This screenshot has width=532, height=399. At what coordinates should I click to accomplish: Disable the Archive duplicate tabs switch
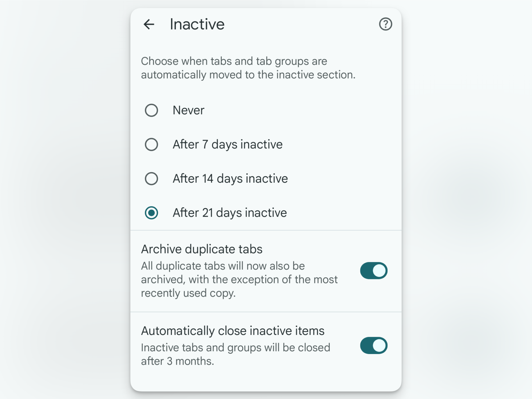[x=373, y=270]
